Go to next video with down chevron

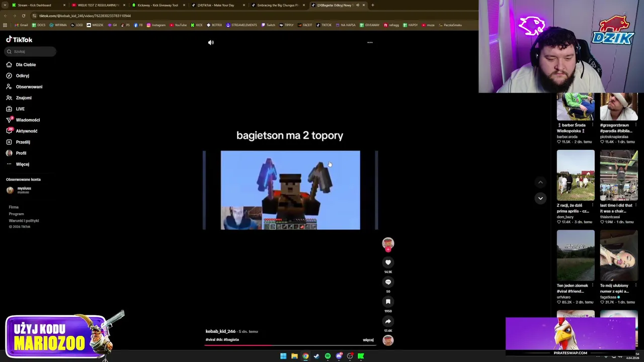coord(540,198)
